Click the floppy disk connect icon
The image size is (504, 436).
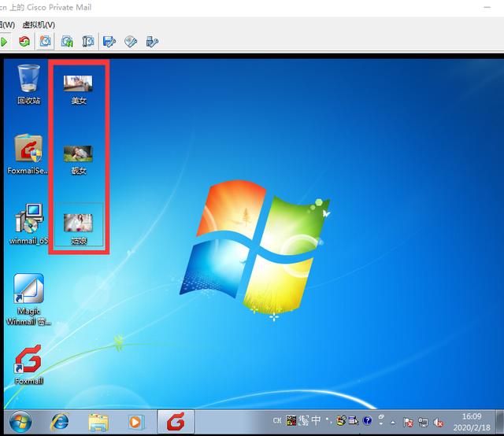[109, 42]
